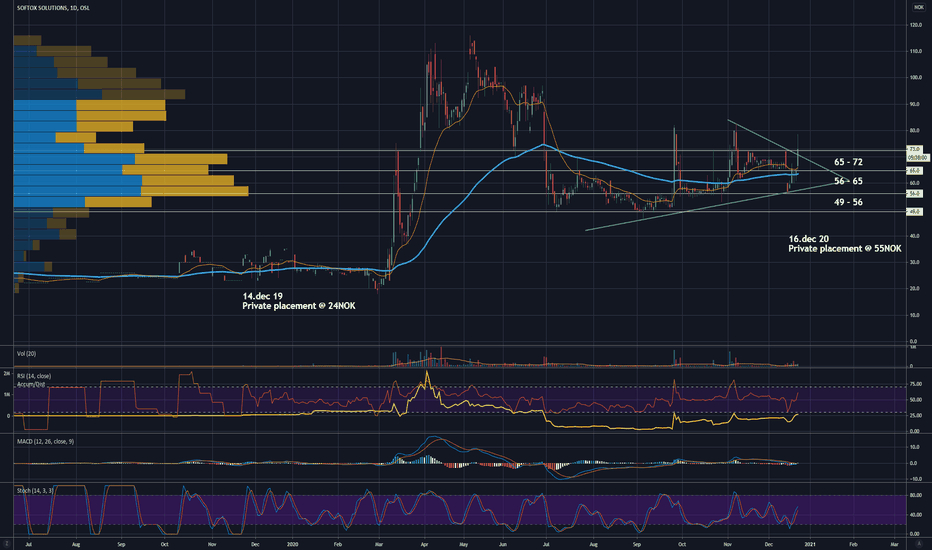The height and width of the screenshot is (550, 932).
Task: Click the 65.0 price level label
Action: [x=914, y=171]
